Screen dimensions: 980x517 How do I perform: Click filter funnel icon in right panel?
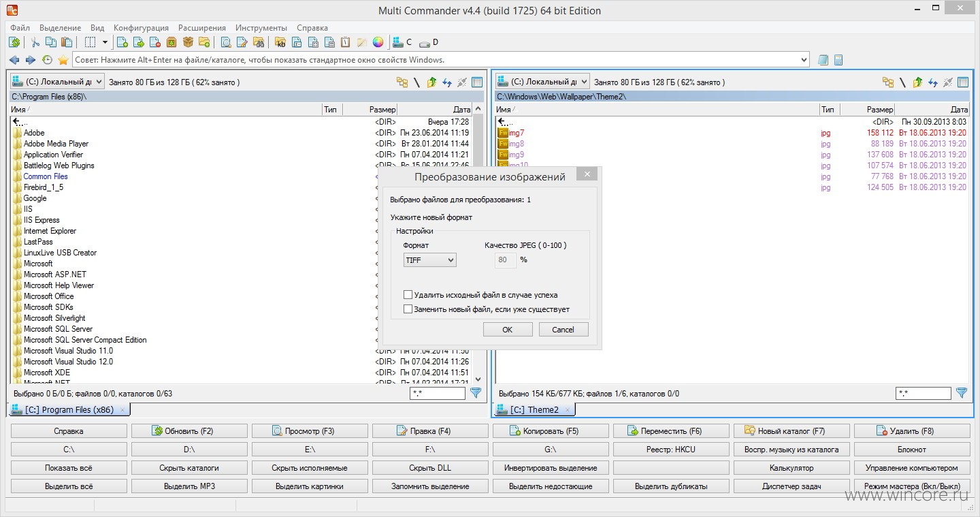962,393
